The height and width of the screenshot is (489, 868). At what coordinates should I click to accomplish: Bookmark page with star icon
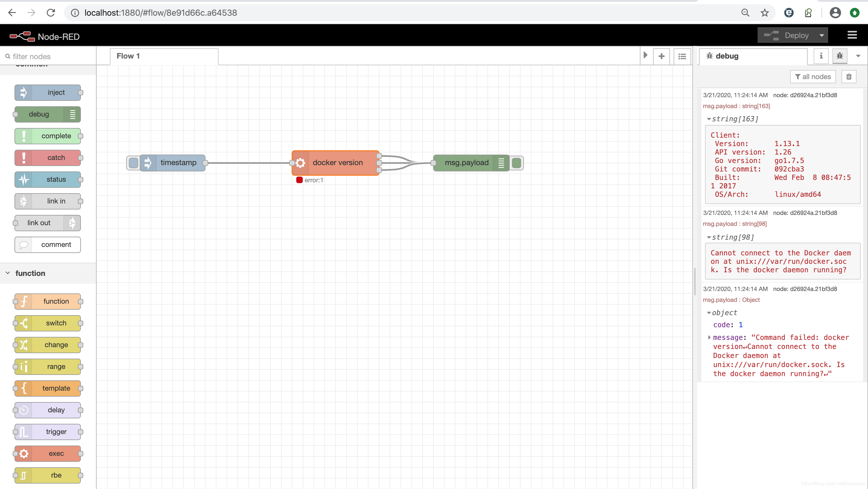(x=764, y=13)
